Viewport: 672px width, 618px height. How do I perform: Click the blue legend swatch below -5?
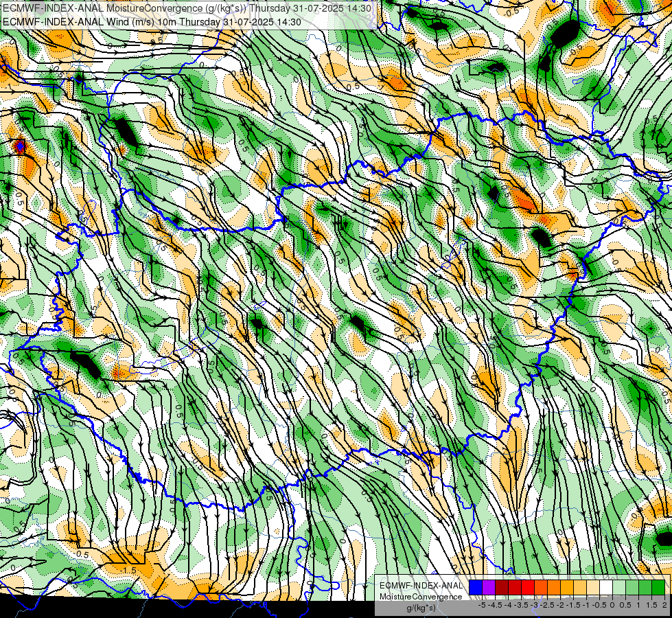pyautogui.click(x=476, y=588)
